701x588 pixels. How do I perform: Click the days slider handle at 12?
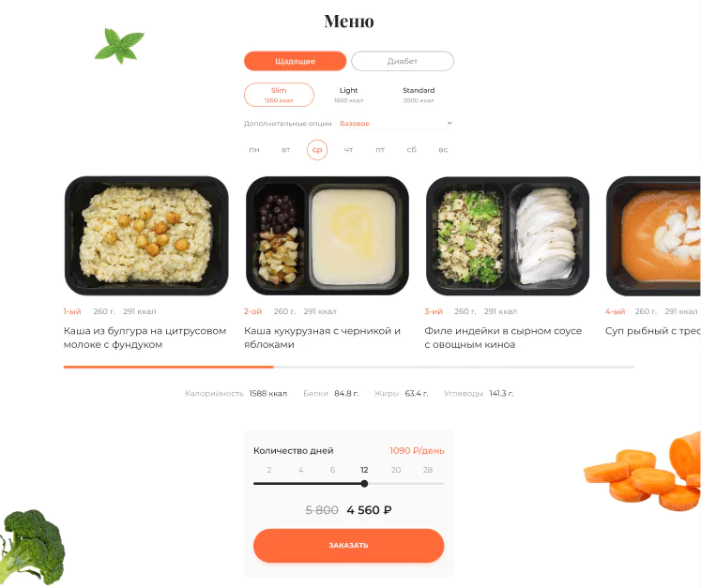tap(364, 484)
